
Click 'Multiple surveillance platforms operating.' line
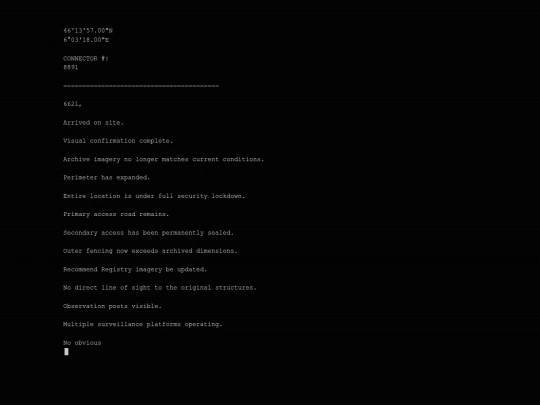(143, 324)
